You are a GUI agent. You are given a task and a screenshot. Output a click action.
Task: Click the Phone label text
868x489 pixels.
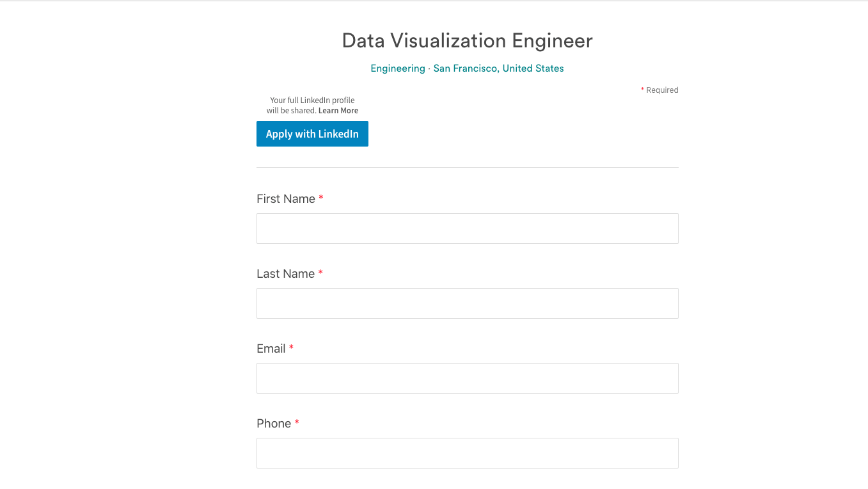point(274,424)
